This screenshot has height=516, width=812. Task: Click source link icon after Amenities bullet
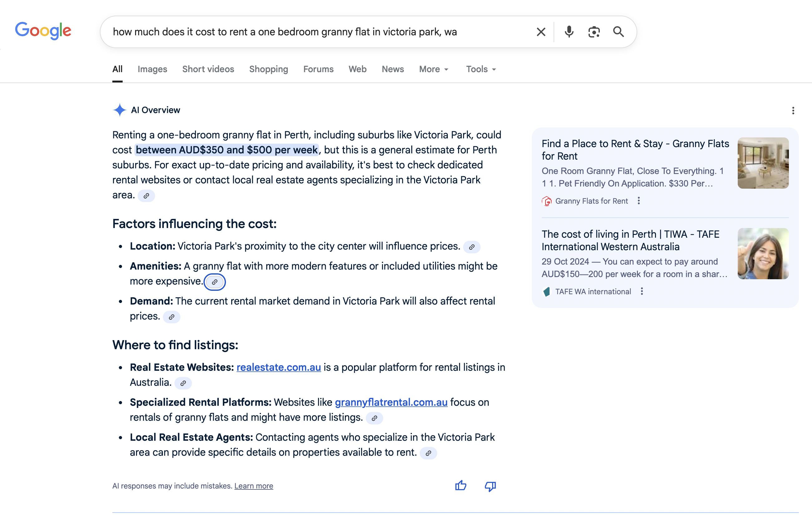[x=214, y=282]
